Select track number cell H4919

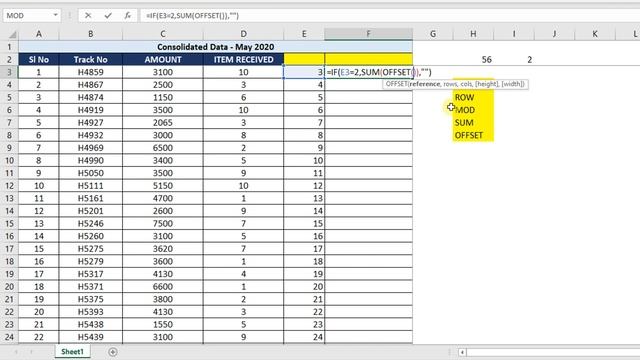[91, 110]
